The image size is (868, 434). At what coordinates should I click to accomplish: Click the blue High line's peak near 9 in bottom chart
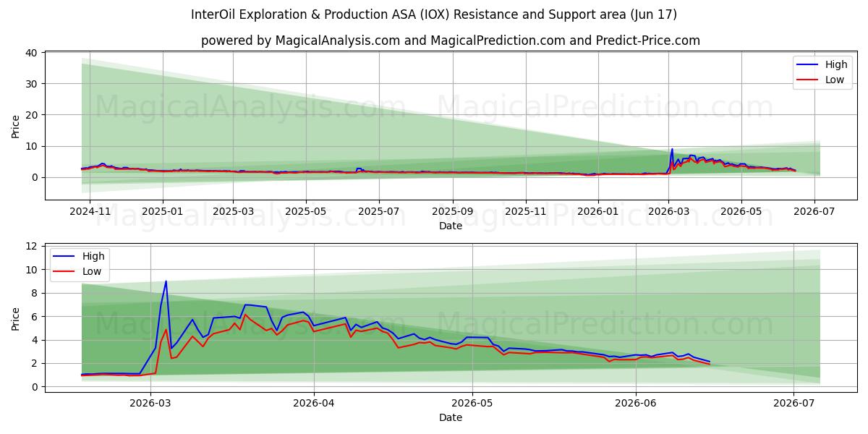(x=166, y=282)
